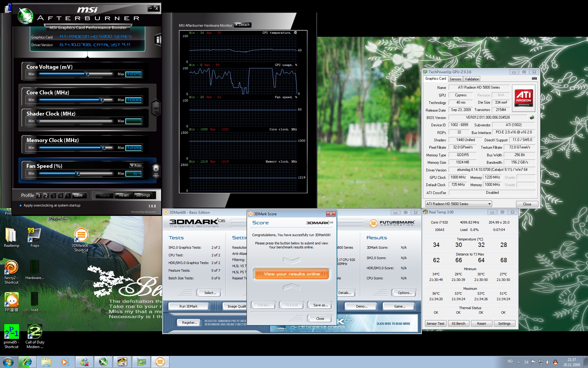This screenshot has height=368, width=588.
Task: Adjust the Fan Speed slider handle
Action: pos(78,173)
